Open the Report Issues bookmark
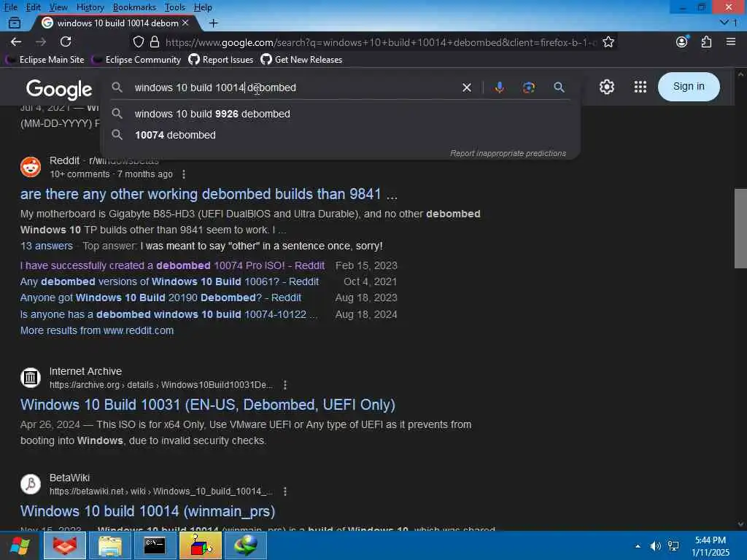 221,60
